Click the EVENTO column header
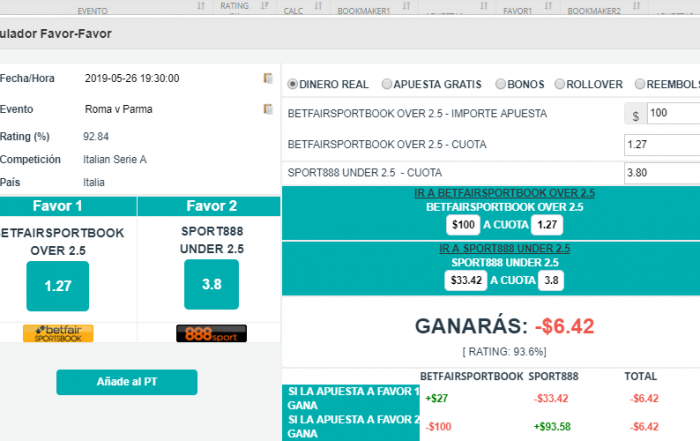 click(x=92, y=11)
